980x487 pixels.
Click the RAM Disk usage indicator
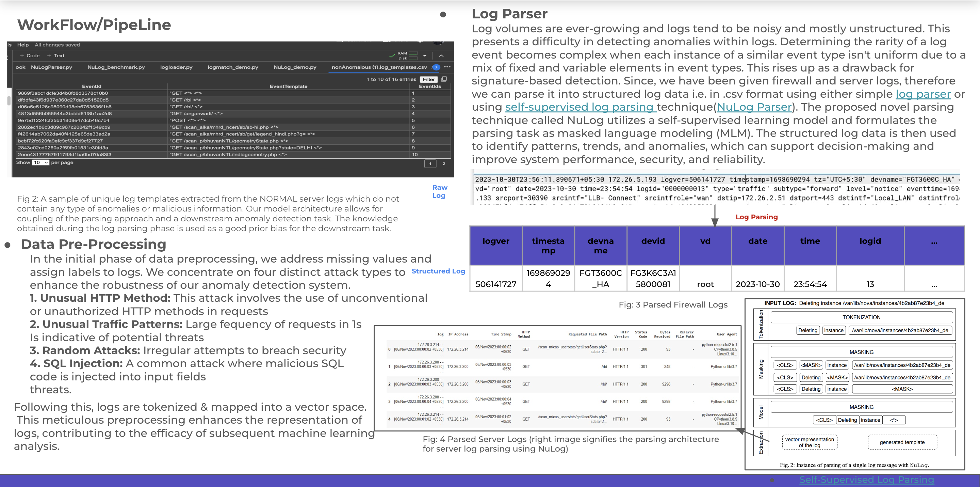click(408, 56)
